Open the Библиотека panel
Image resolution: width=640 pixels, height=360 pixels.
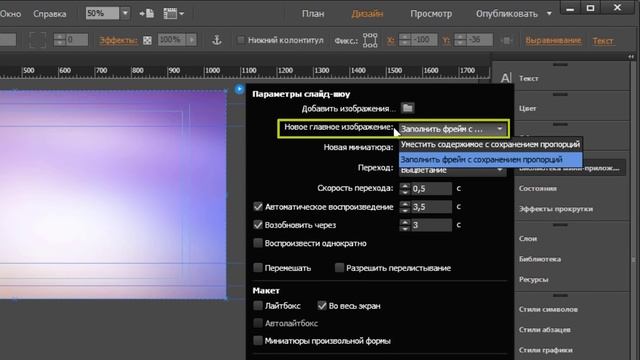tap(540, 259)
